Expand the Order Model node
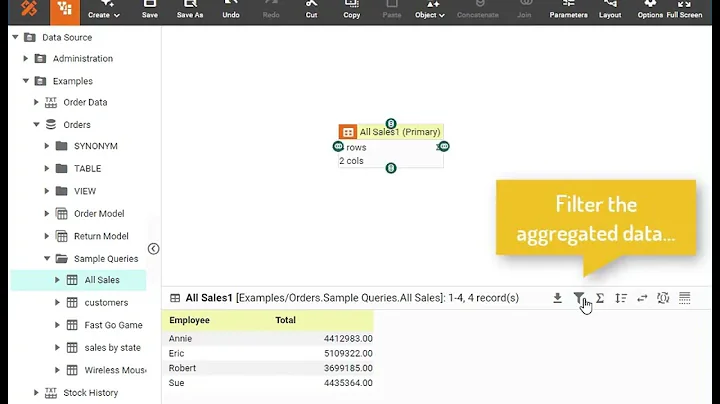Viewport: 720px width, 404px height. pyautogui.click(x=47, y=213)
